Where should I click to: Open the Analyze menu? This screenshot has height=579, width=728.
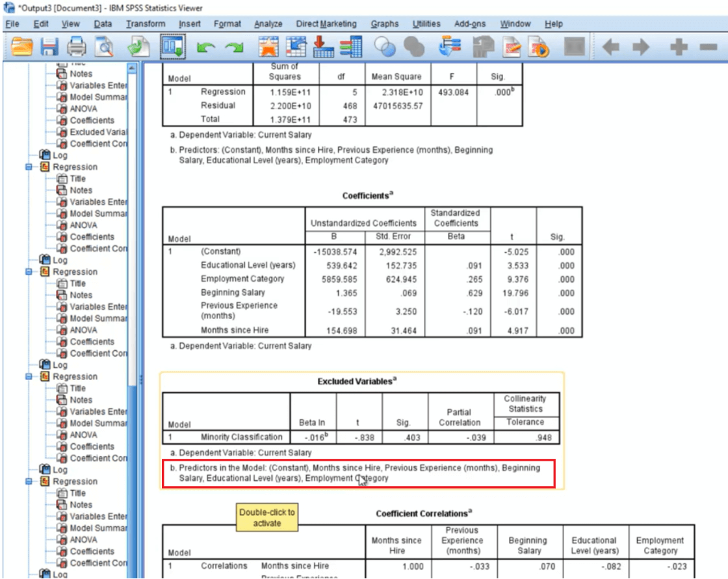(x=268, y=23)
